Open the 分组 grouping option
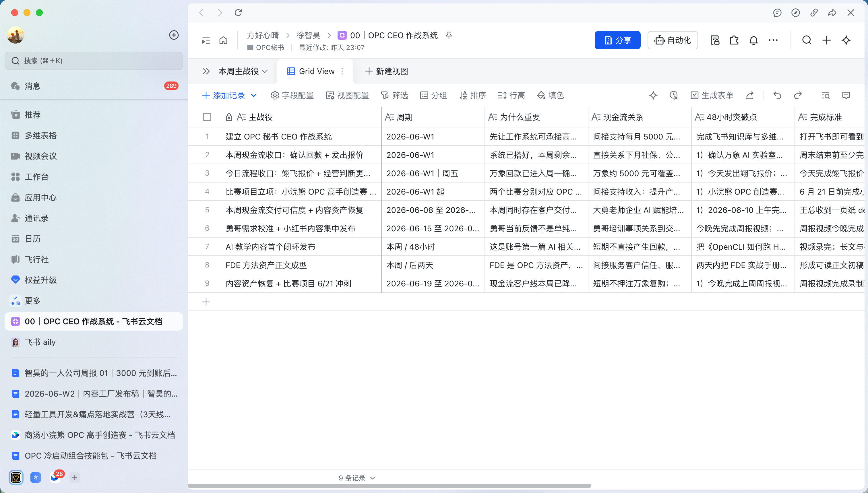Viewport: 868px width, 493px height. pyautogui.click(x=433, y=95)
